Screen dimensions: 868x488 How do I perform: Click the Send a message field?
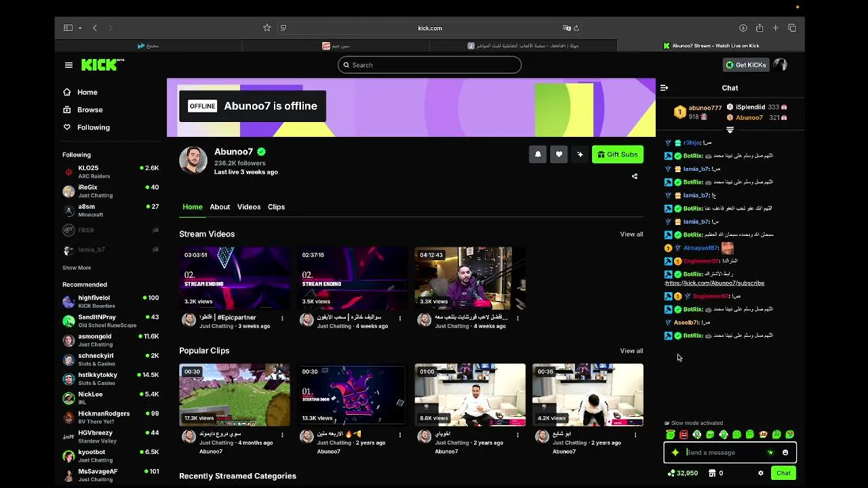(726, 453)
